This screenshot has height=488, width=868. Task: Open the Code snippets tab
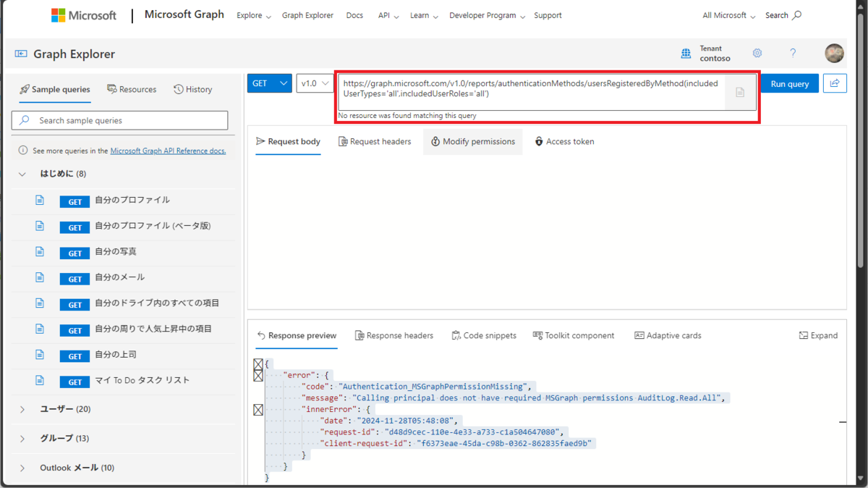click(x=484, y=336)
